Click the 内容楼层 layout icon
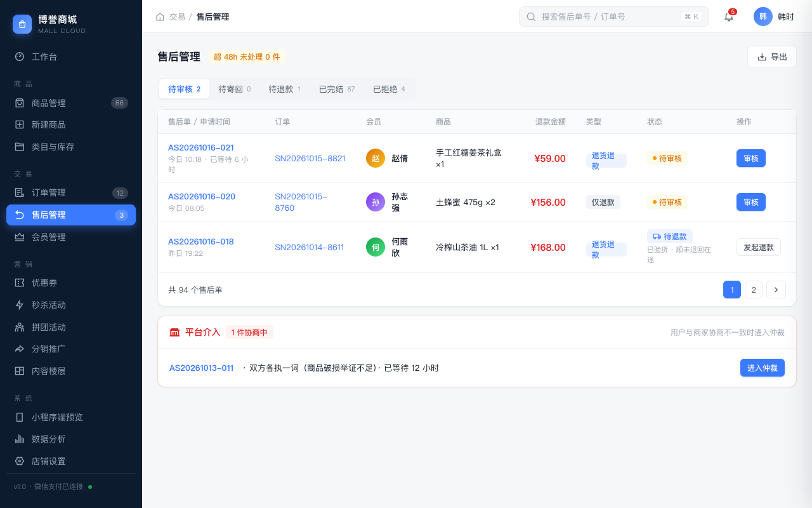 [20, 371]
